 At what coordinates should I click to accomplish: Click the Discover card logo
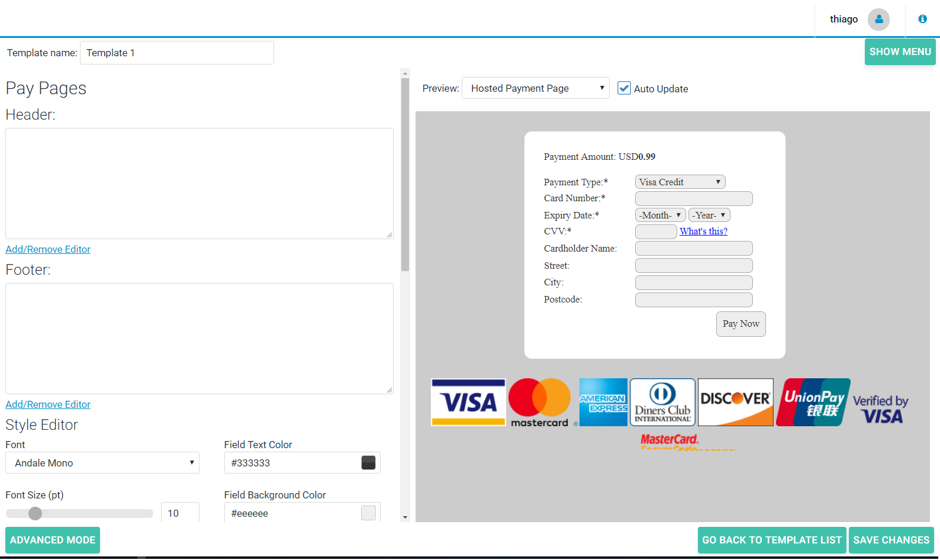pyautogui.click(x=736, y=403)
